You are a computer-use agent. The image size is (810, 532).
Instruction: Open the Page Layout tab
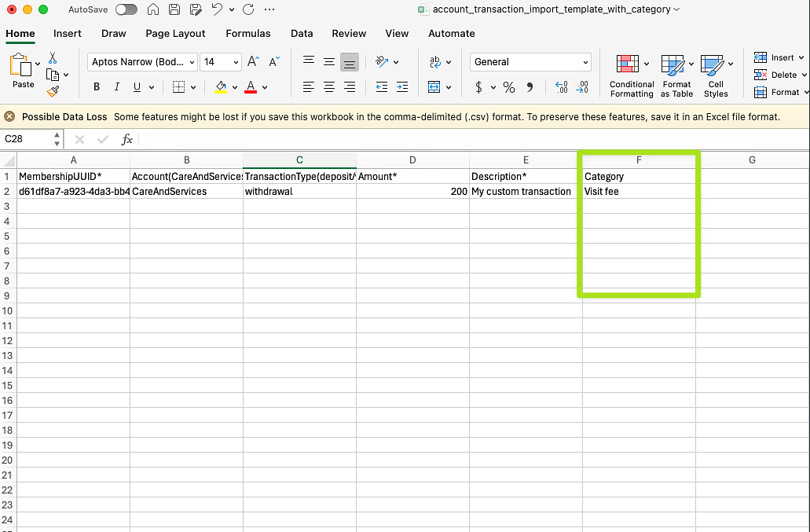click(x=175, y=34)
